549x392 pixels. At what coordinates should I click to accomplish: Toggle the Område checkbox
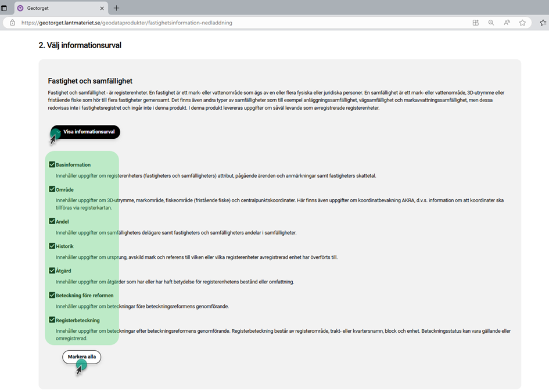click(52, 189)
